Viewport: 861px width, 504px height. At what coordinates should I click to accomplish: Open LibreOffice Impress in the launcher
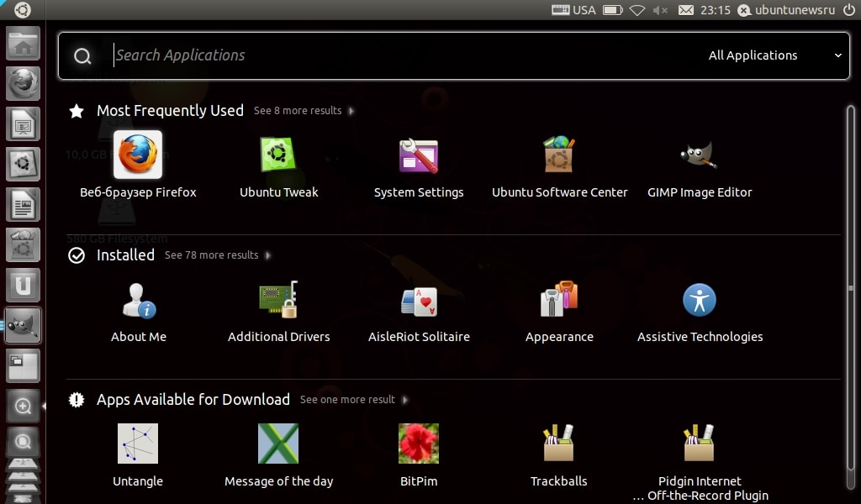coord(23,124)
